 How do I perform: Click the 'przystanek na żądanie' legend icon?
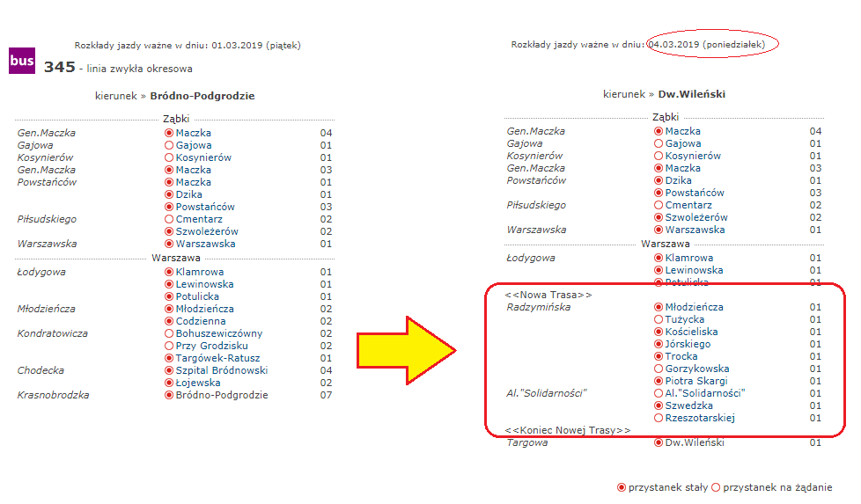tap(716, 487)
